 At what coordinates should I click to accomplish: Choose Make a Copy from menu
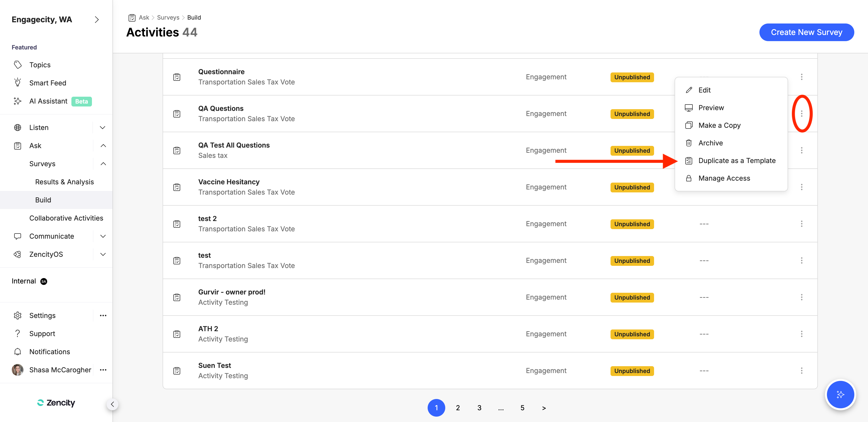[719, 125]
